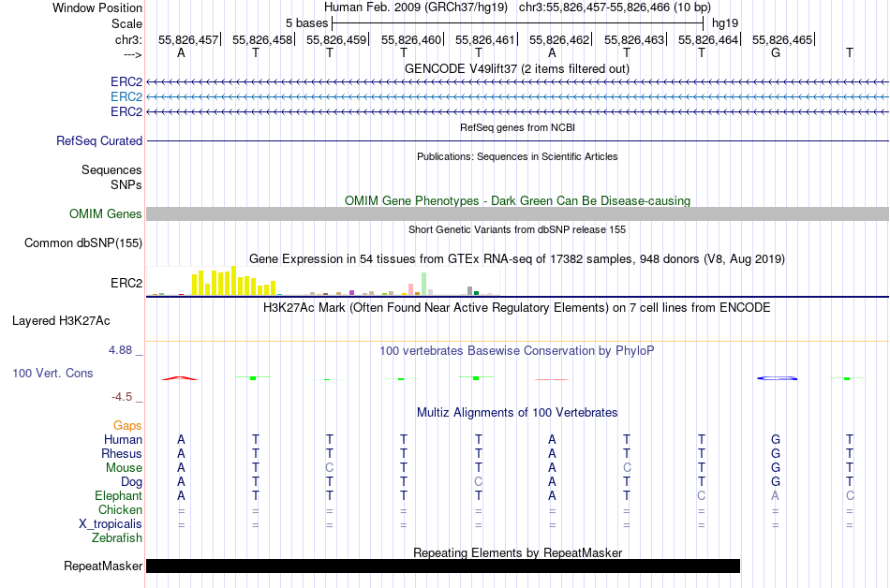Click the black RepeatMasker element bar
The image size is (890, 588).
(443, 566)
